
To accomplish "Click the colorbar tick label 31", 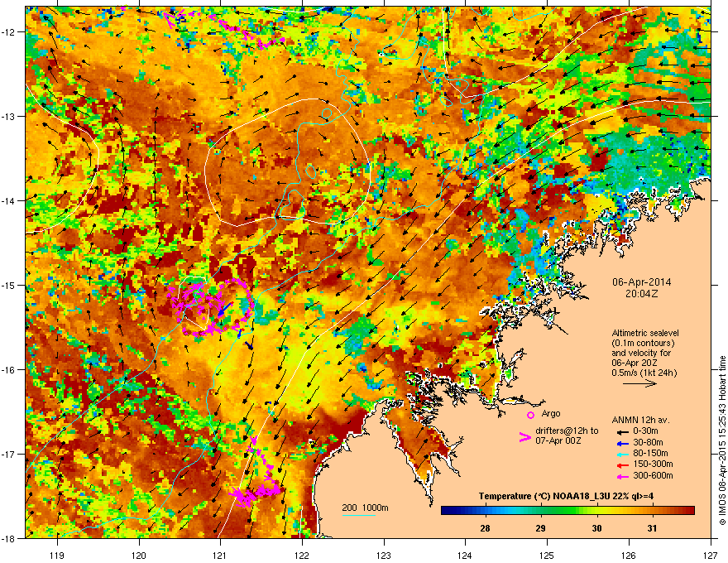I will (653, 528).
